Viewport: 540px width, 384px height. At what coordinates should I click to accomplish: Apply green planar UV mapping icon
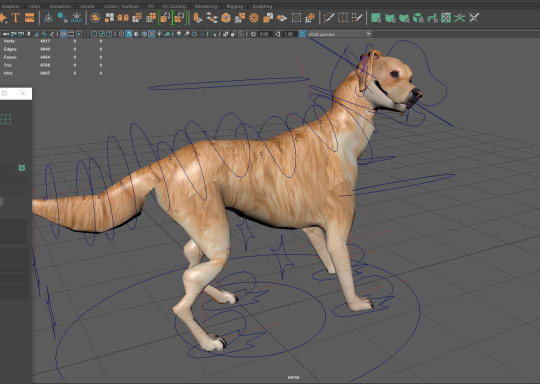pyautogui.click(x=376, y=18)
